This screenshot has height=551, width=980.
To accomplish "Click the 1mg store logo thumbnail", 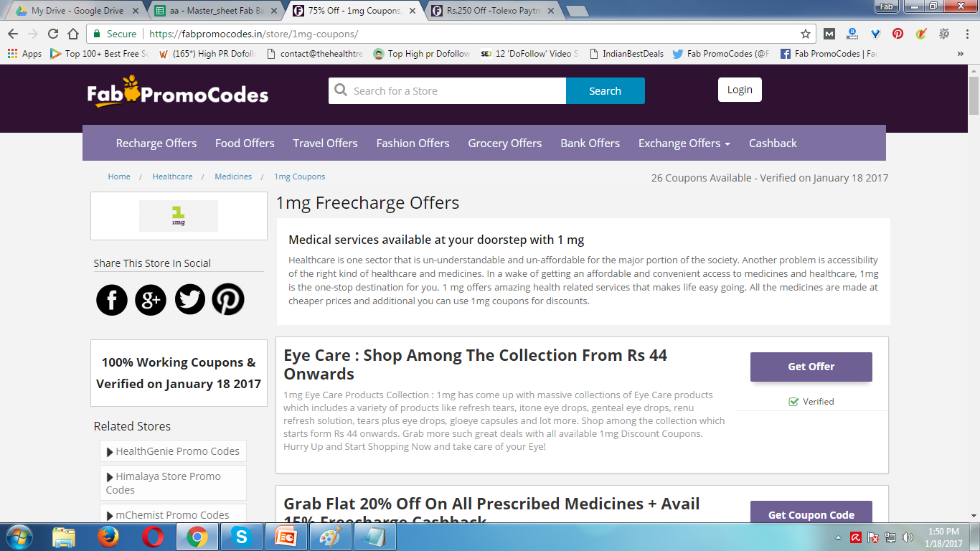I will click(179, 216).
